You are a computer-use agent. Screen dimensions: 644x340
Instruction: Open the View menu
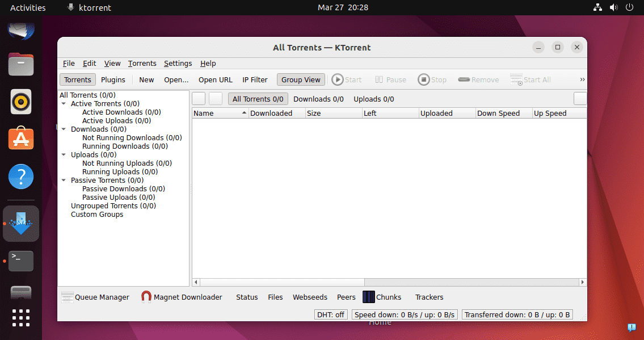pos(112,63)
